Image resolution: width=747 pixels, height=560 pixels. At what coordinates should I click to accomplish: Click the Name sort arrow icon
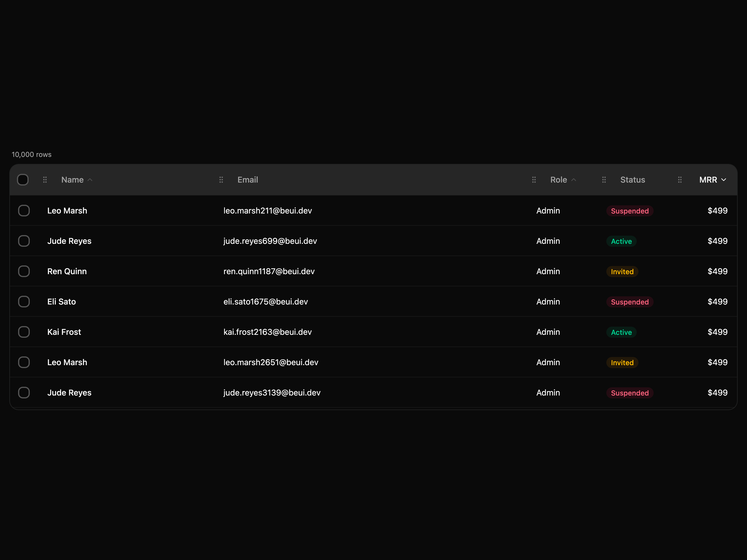(90, 180)
